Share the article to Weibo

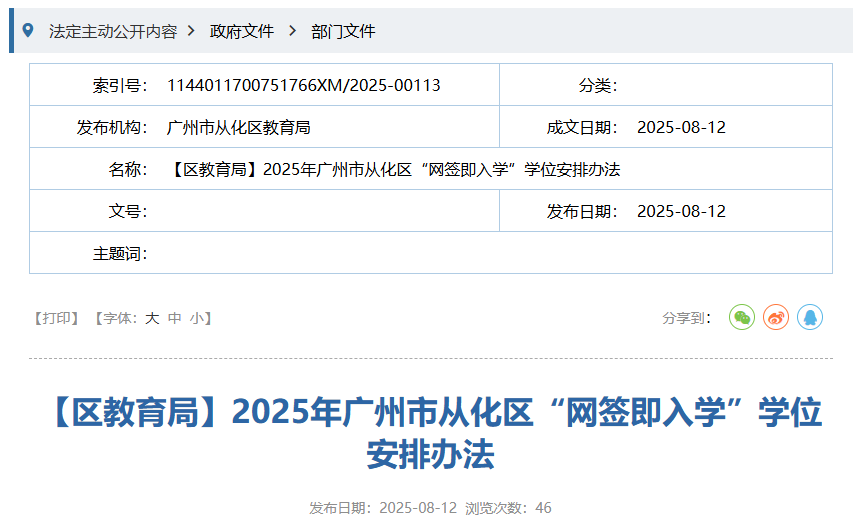[776, 318]
